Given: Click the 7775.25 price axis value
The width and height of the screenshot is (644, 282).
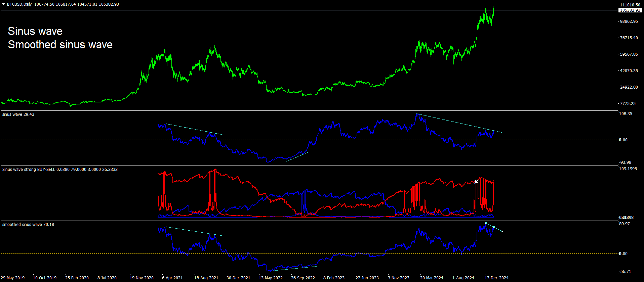Looking at the screenshot, I should coord(628,104).
